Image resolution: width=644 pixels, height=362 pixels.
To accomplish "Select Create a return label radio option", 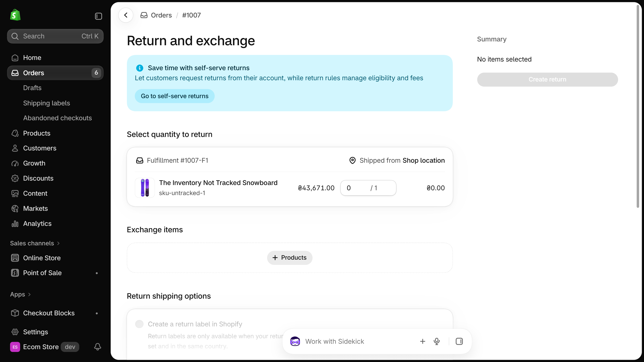I will pos(139,324).
